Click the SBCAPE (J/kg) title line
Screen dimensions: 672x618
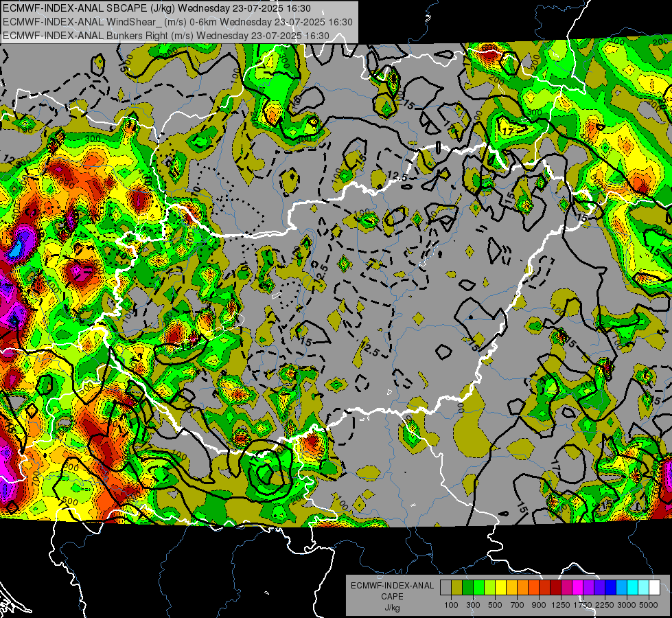(x=157, y=8)
